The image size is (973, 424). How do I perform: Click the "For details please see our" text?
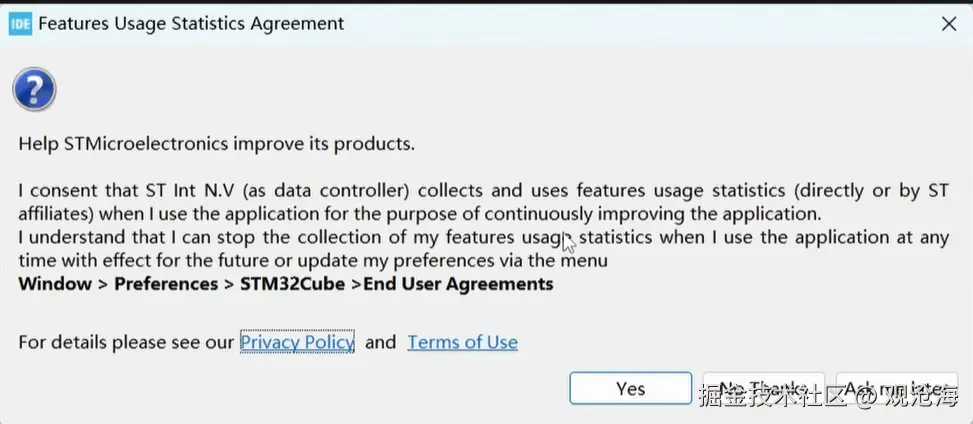(x=126, y=342)
